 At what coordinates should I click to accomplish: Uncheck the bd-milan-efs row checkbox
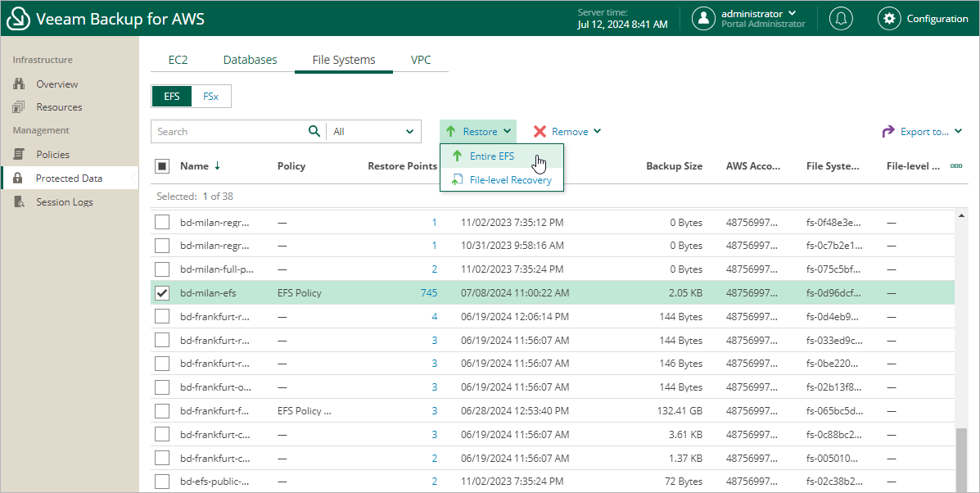(x=162, y=293)
